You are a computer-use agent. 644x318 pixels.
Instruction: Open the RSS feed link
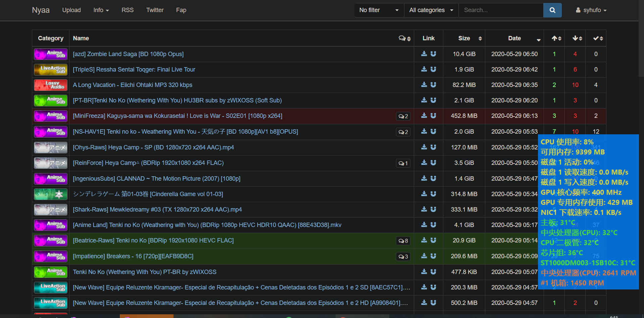pyautogui.click(x=128, y=10)
